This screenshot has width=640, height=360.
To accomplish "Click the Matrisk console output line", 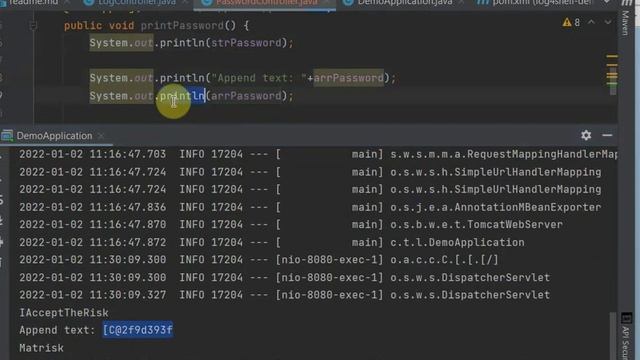I will pyautogui.click(x=41, y=348).
